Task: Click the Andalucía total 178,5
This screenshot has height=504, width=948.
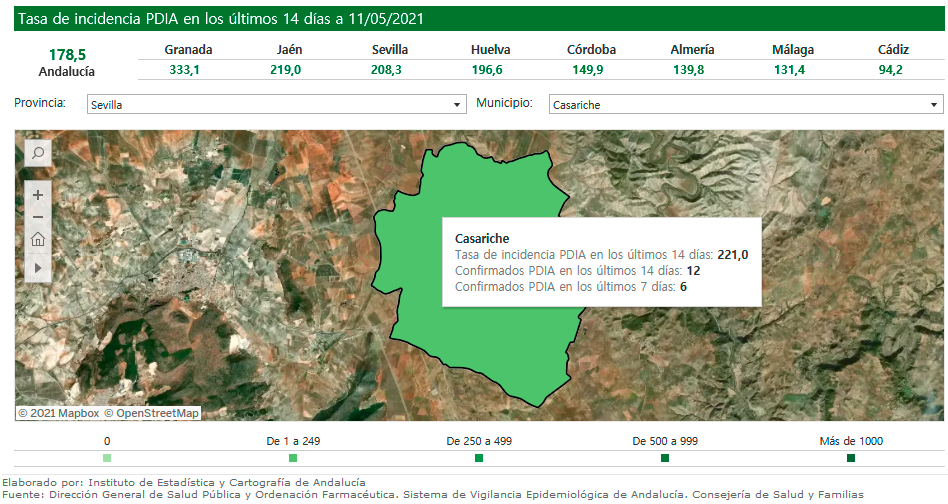Action: click(x=67, y=54)
